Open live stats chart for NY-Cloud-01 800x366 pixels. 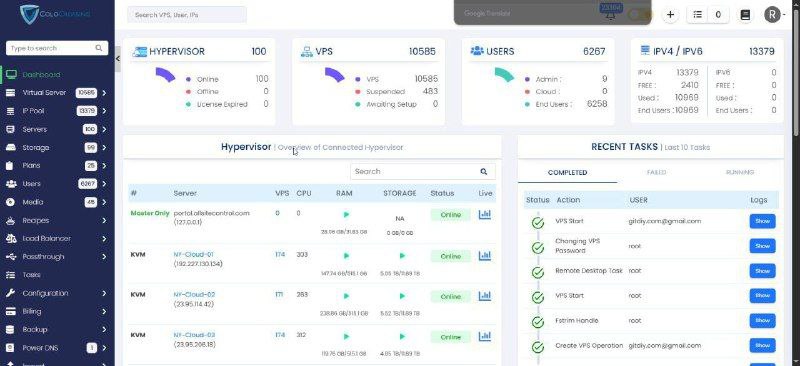coord(485,256)
